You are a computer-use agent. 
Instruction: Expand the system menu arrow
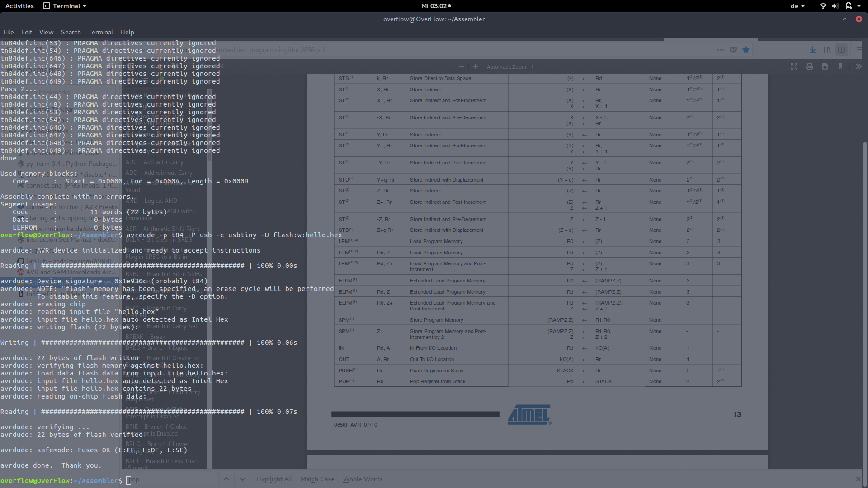point(859,6)
